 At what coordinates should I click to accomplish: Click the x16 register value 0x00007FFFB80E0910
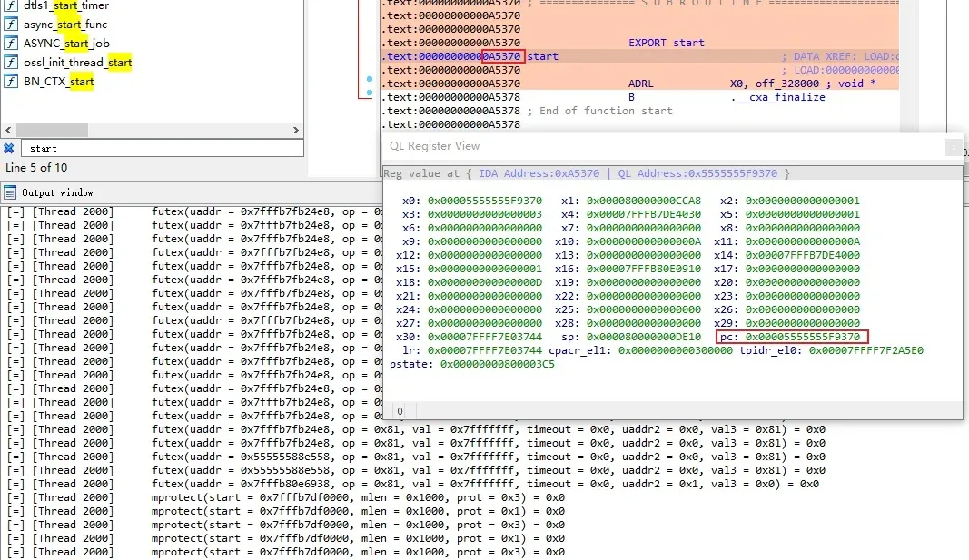click(x=643, y=269)
